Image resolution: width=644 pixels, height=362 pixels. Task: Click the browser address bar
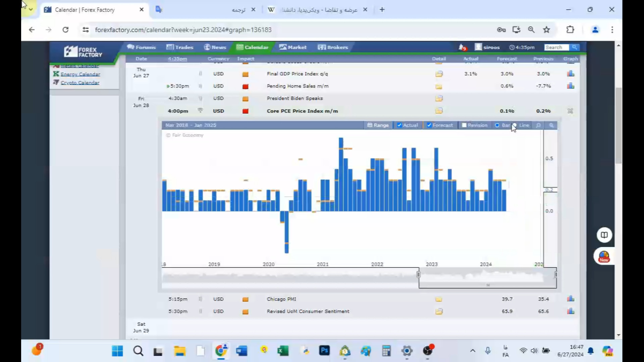288,29
